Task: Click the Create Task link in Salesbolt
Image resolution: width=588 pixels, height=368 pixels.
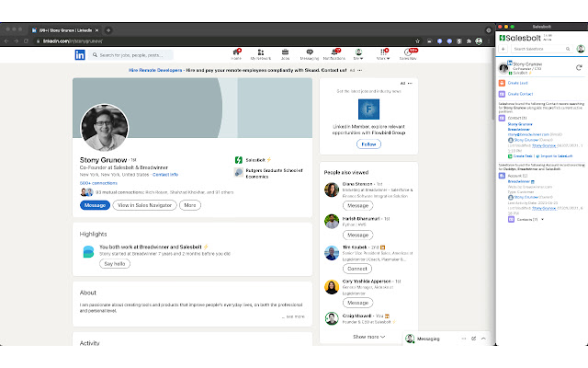Action: point(523,155)
